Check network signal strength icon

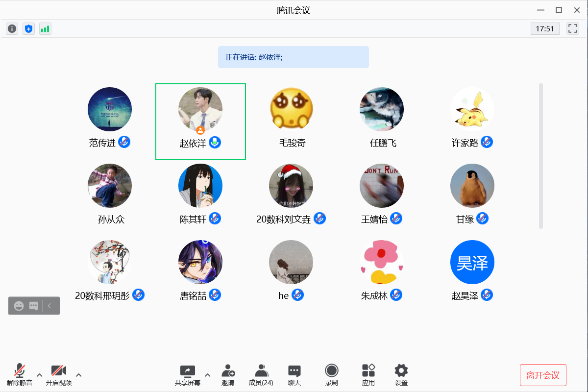coord(45,29)
